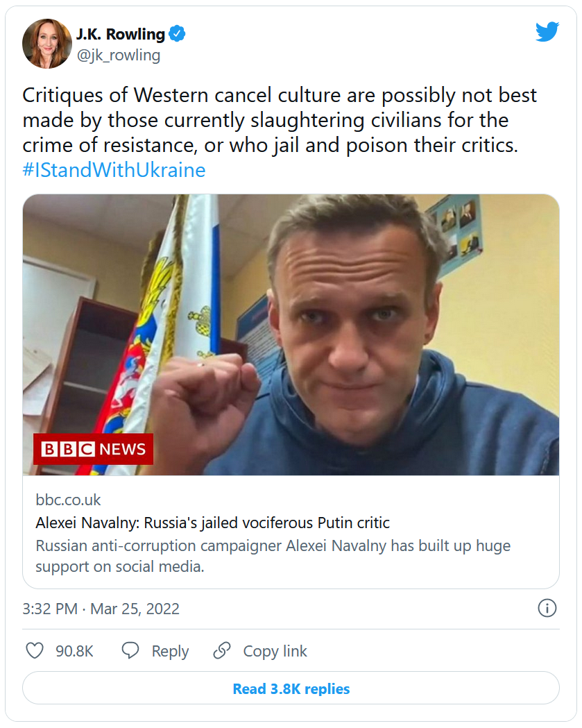Click the heart like icon

click(35, 651)
